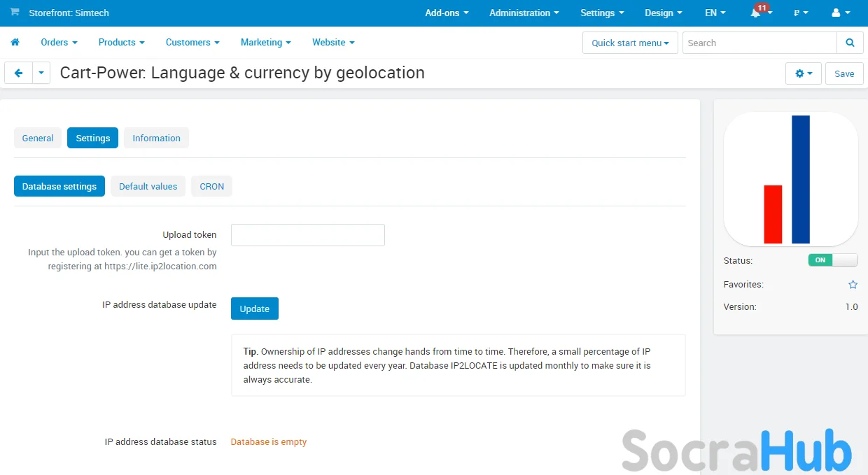Toggle the add-on Status switch off
This screenshot has height=475, width=868.
tap(832, 260)
